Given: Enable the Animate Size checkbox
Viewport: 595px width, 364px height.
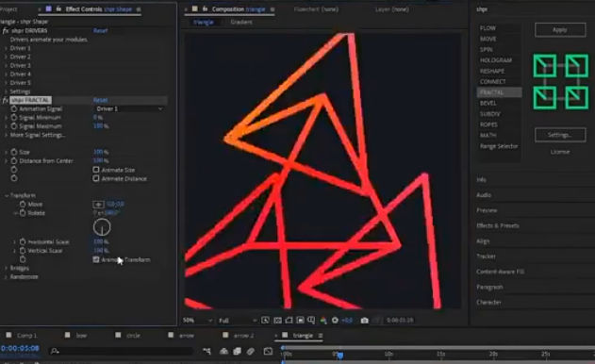Looking at the screenshot, I should tap(96, 170).
